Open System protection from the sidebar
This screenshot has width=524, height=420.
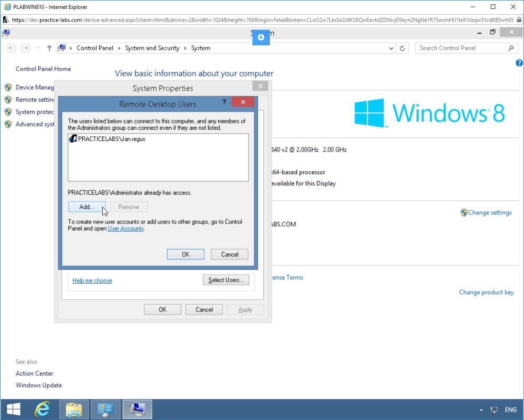[35, 112]
